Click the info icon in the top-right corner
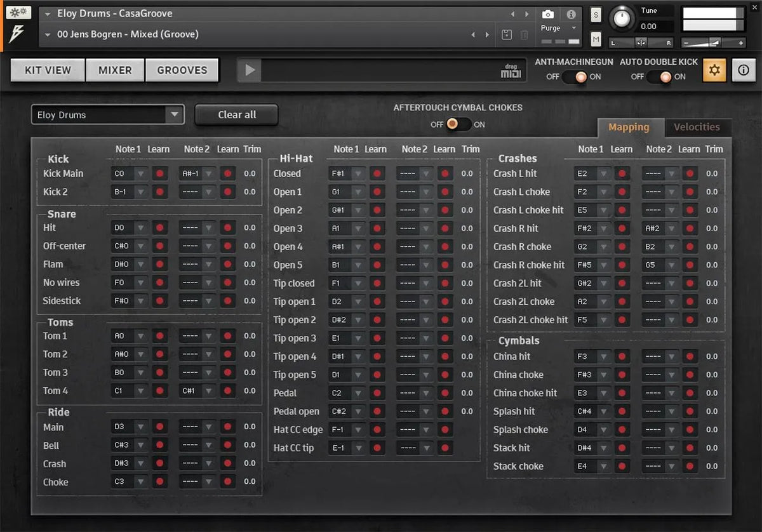The height and width of the screenshot is (532, 762). coord(744,70)
